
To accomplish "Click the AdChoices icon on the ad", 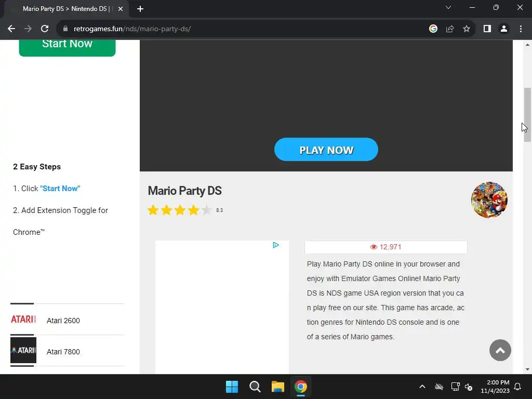I will (276, 245).
